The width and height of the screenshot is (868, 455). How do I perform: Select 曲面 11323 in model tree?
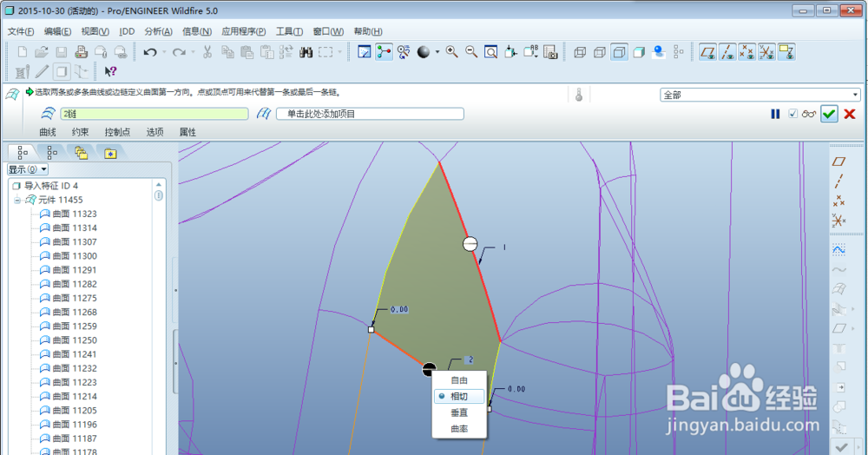tap(68, 214)
